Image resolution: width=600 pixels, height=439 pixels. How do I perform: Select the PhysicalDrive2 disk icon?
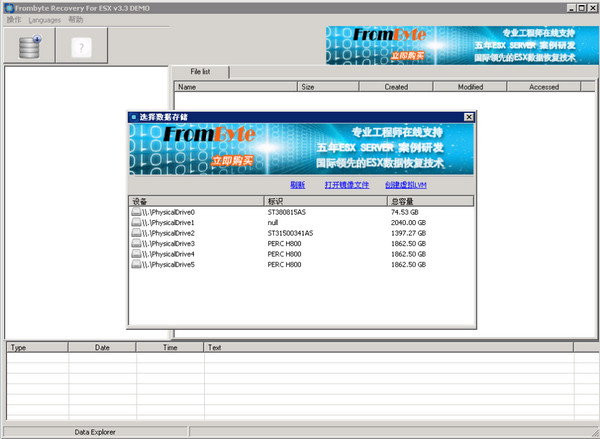pos(136,233)
